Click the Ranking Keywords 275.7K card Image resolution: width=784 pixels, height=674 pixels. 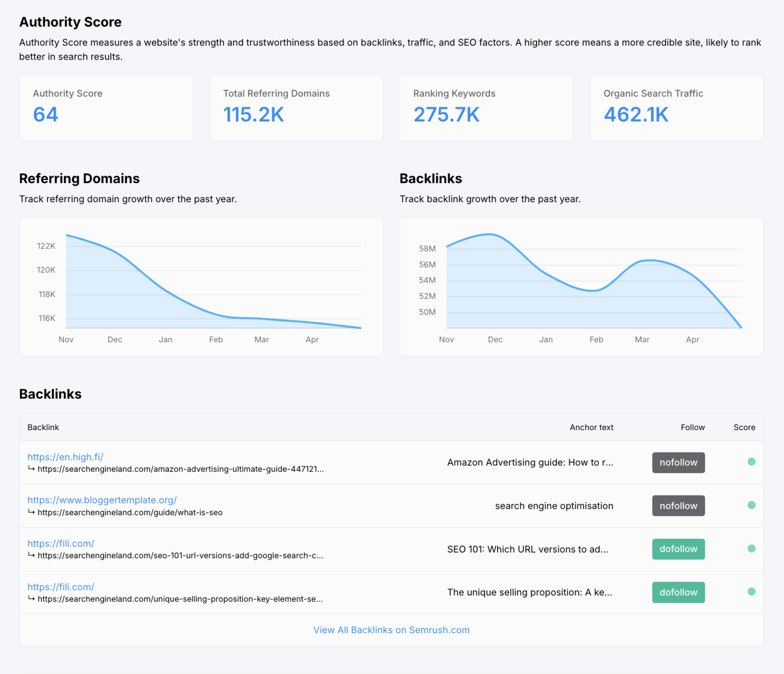[x=486, y=107]
